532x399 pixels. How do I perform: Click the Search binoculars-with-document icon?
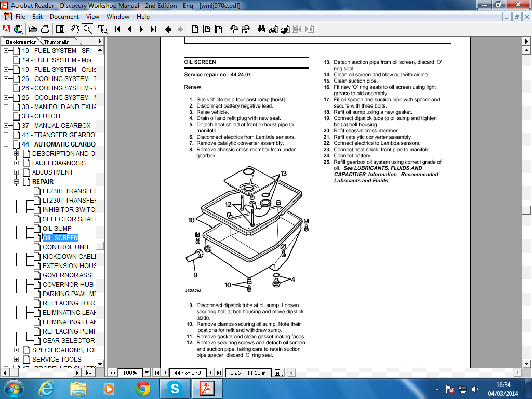click(273, 29)
